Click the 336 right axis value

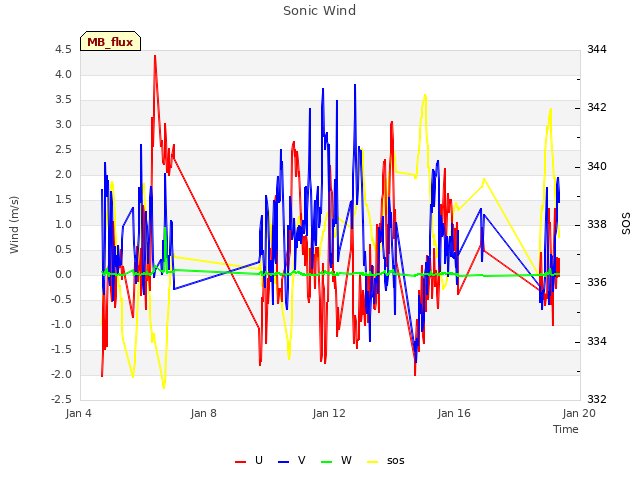[x=597, y=283]
